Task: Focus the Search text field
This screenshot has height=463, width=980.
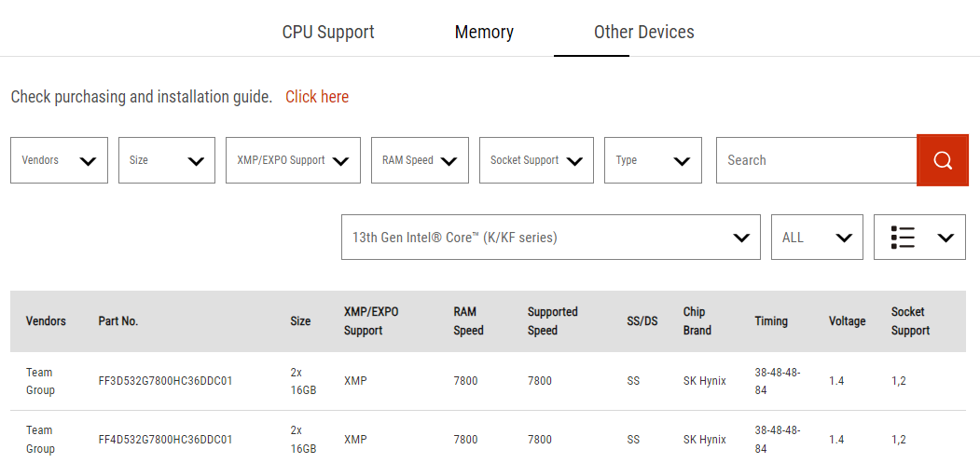Action: (816, 160)
